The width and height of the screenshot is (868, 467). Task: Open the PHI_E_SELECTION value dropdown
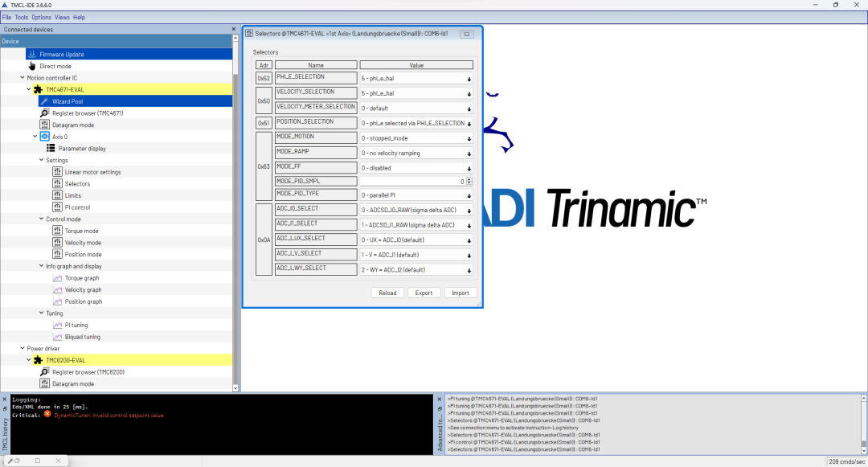click(x=416, y=79)
